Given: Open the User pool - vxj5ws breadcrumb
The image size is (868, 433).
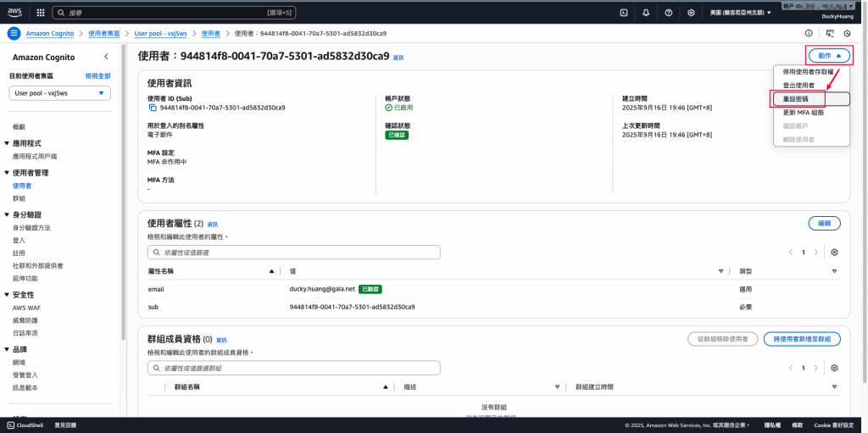Looking at the screenshot, I should (160, 33).
